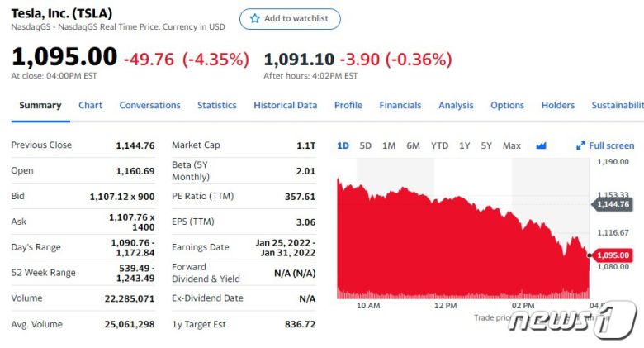Show the Max chart range
Image resolution: width=644 pixels, height=348 pixels.
pos(512,145)
